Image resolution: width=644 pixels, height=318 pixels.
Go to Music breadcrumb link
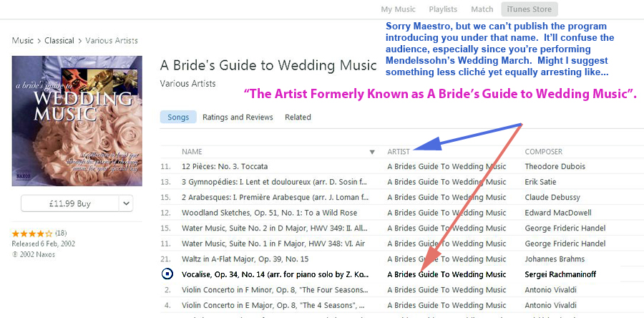point(23,41)
